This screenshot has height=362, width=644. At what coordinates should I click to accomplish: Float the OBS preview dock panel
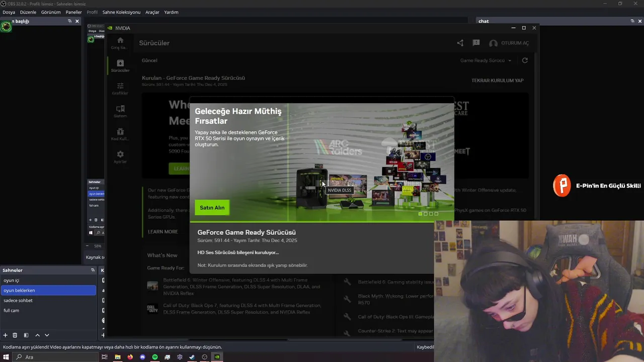click(x=69, y=21)
